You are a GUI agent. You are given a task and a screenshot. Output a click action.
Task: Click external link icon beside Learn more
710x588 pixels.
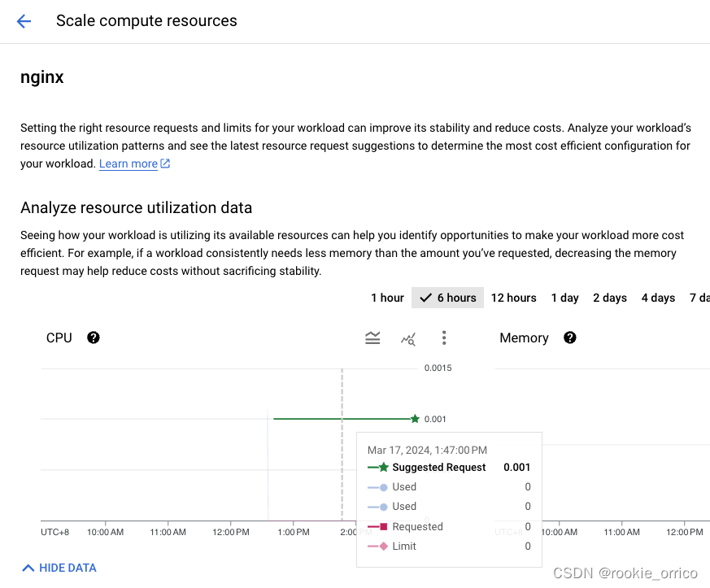point(165,164)
